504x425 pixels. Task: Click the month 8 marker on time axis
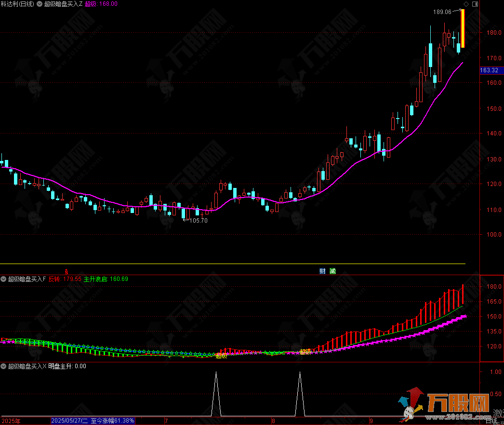click(x=273, y=421)
